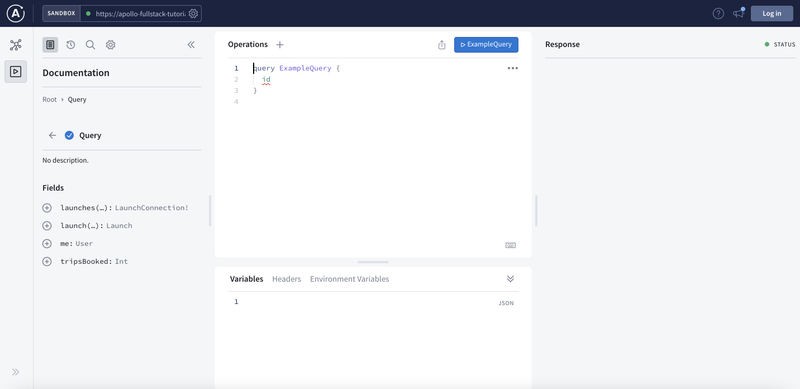800x389 pixels.
Task: Click the sandbox endpoint URL field
Action: point(140,14)
